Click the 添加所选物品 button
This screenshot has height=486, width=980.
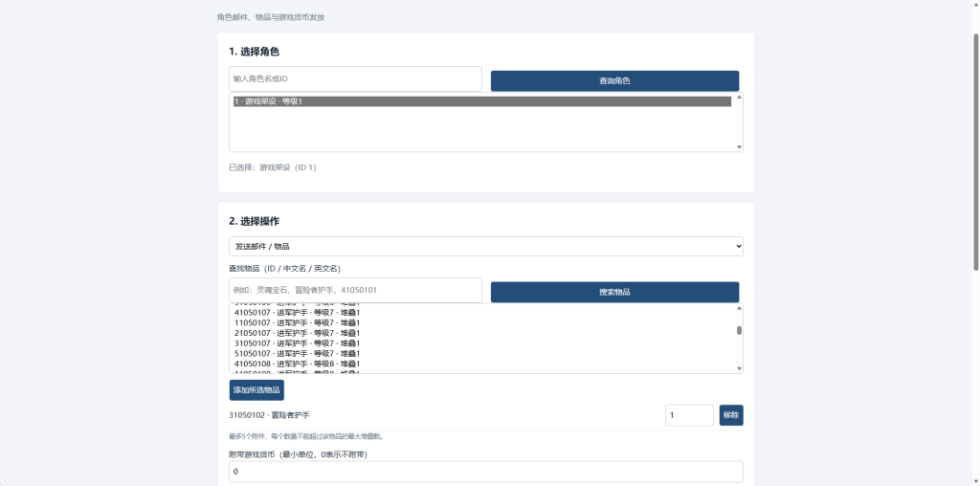(x=256, y=389)
